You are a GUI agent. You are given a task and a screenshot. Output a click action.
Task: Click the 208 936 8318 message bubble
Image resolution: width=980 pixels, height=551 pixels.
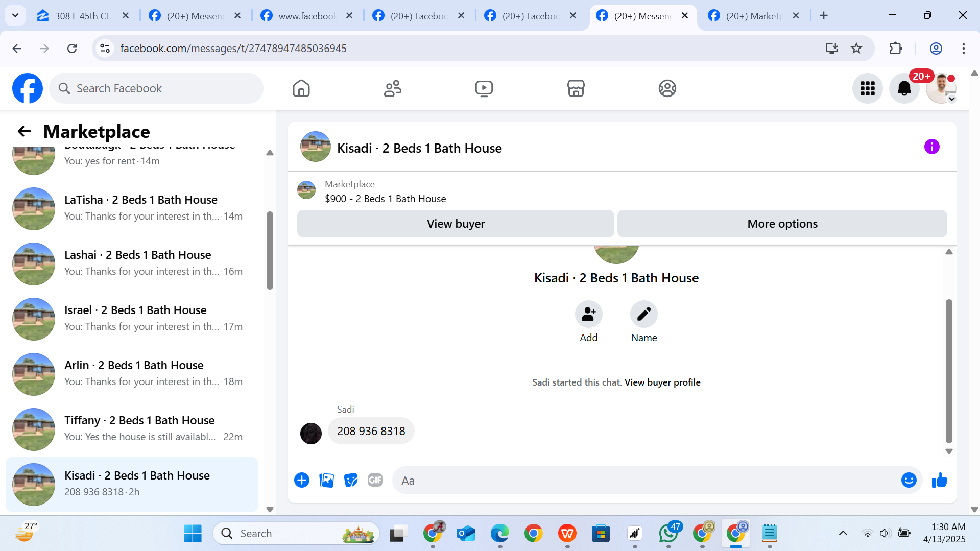[x=371, y=431]
